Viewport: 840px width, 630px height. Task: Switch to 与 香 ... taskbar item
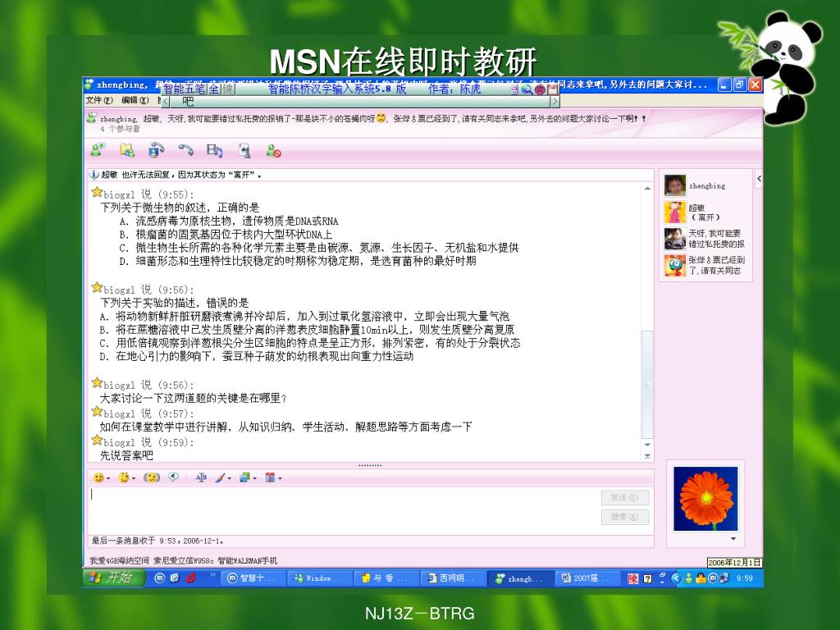(386, 578)
